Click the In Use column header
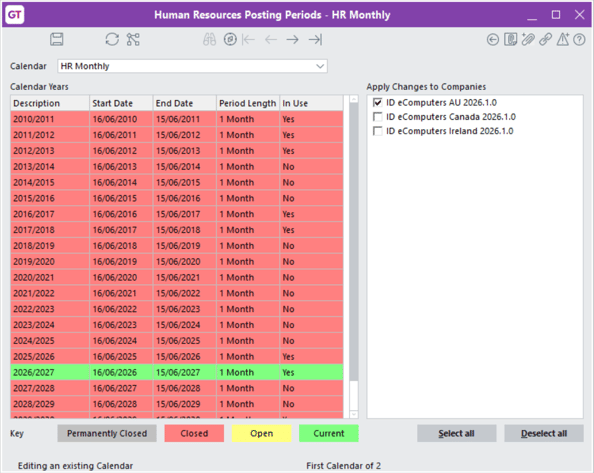The width and height of the screenshot is (594, 473). pyautogui.click(x=311, y=103)
